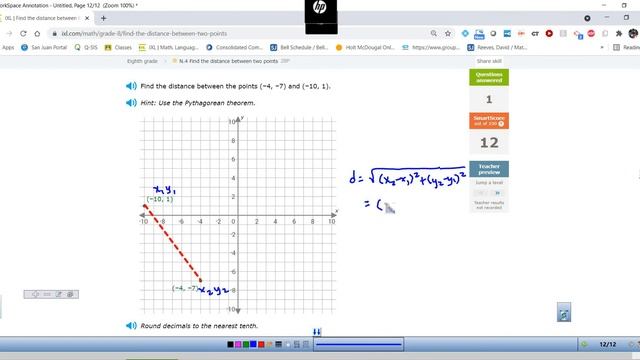Reload the IXL page
The width and height of the screenshot is (640, 360).
point(23,33)
